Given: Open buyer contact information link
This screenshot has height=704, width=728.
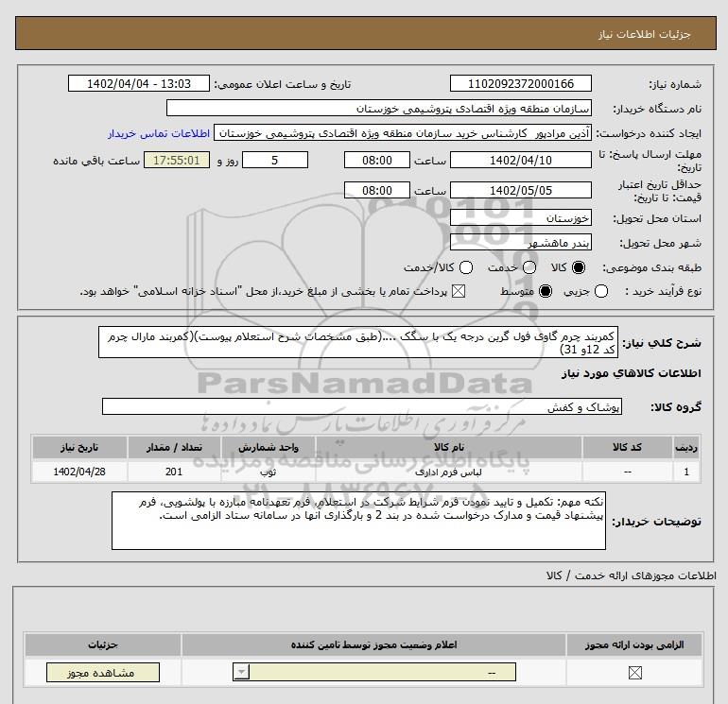Looking at the screenshot, I should [159, 133].
